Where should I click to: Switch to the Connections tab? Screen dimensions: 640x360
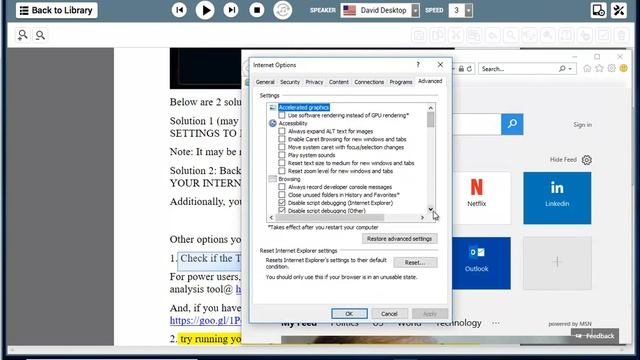click(369, 82)
